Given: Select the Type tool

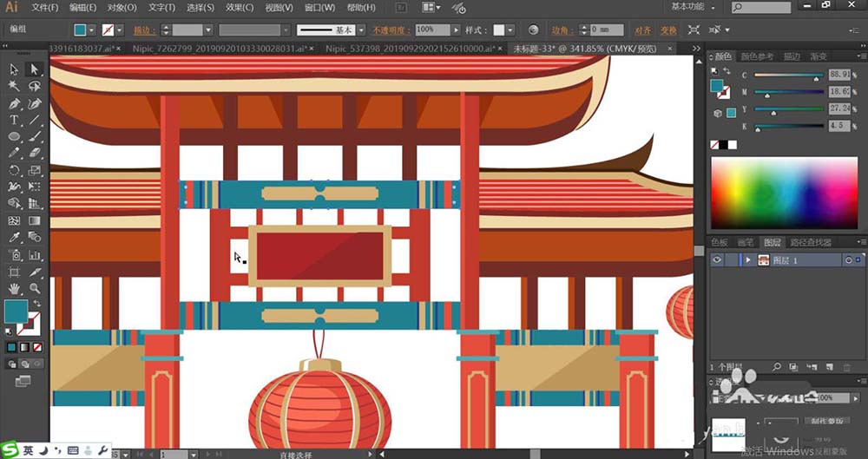Looking at the screenshot, I should [x=15, y=120].
